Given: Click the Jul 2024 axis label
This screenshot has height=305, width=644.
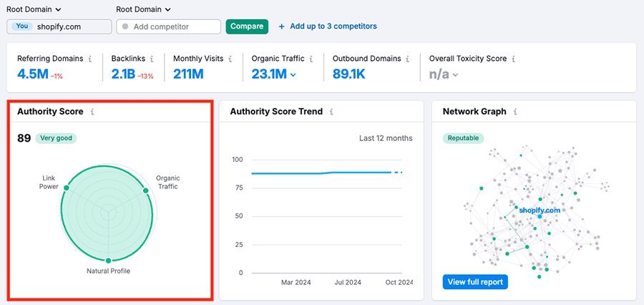Looking at the screenshot, I should [x=348, y=282].
